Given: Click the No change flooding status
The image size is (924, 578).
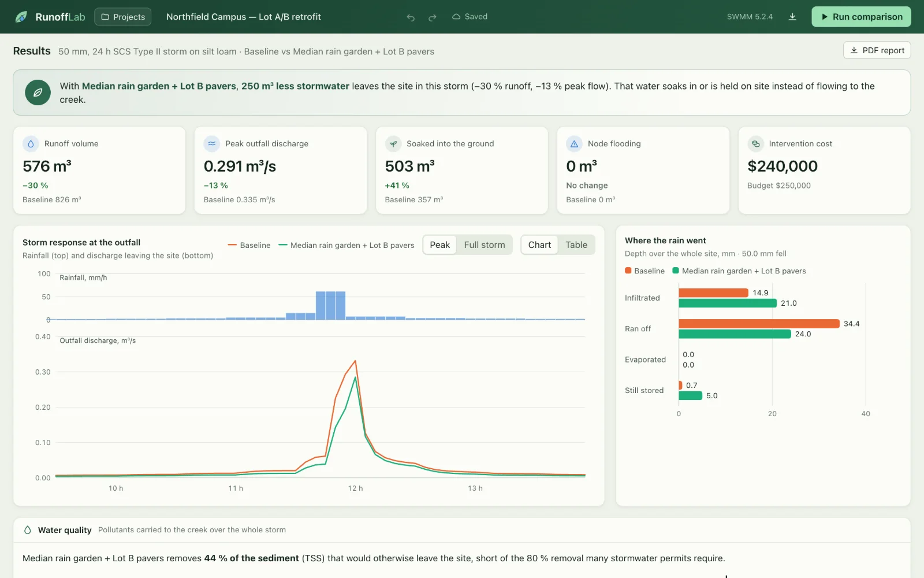Looking at the screenshot, I should point(587,186).
